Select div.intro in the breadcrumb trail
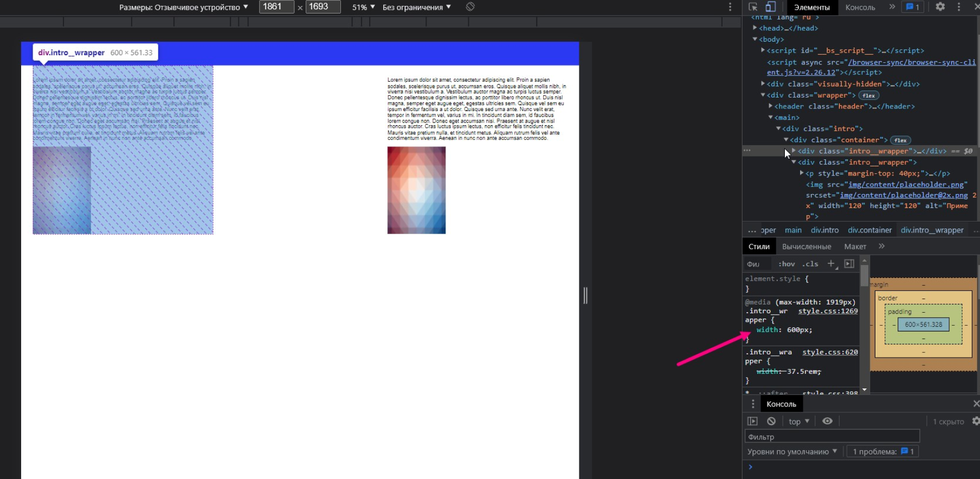Image resolution: width=980 pixels, height=479 pixels. click(x=824, y=230)
